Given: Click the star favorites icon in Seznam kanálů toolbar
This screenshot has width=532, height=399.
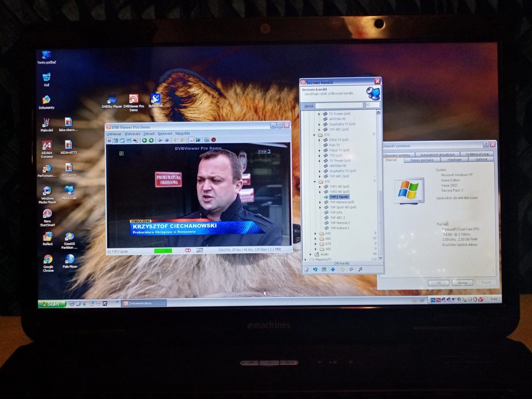Looking at the screenshot, I should [x=342, y=269].
